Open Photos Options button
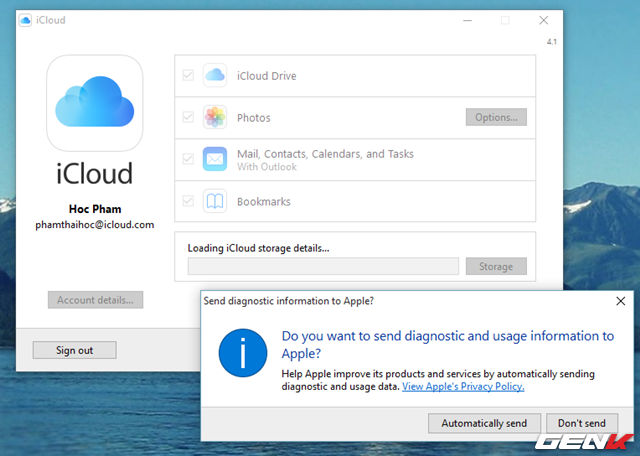The height and width of the screenshot is (456, 640). tap(496, 118)
